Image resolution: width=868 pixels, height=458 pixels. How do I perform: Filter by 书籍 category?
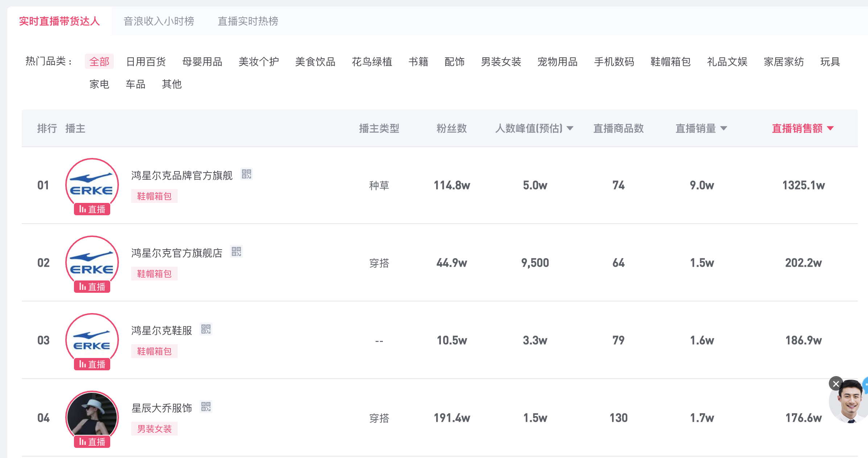pos(418,62)
